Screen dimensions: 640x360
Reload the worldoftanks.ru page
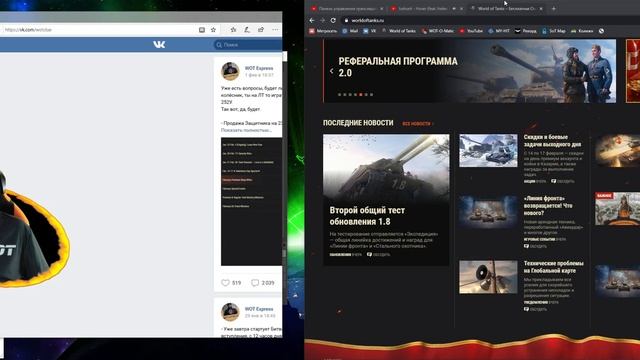(x=333, y=20)
